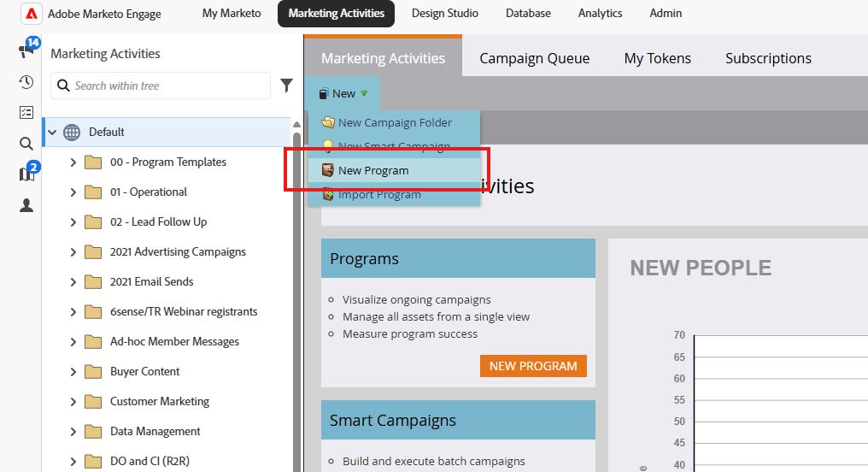Screen dimensions: 868x472
Task: Click 'Build and execute batch campaigns' text
Action: pyautogui.click(x=433, y=462)
